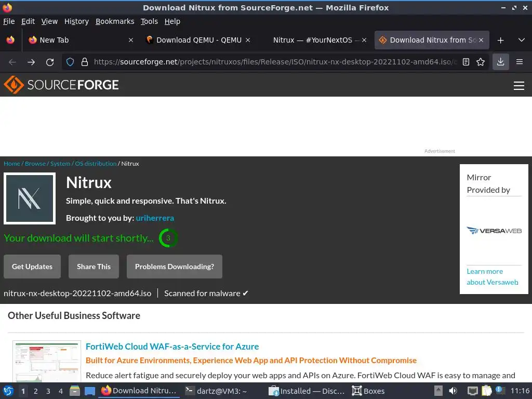This screenshot has height=399, width=532.
Task: Follow the OS distribution breadcrumb link
Action: [96, 164]
